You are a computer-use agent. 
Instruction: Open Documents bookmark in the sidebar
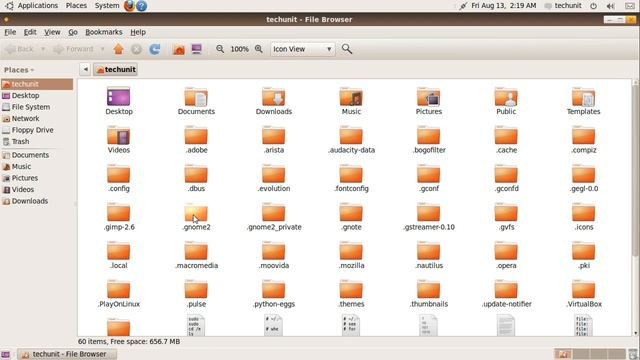coord(37,155)
